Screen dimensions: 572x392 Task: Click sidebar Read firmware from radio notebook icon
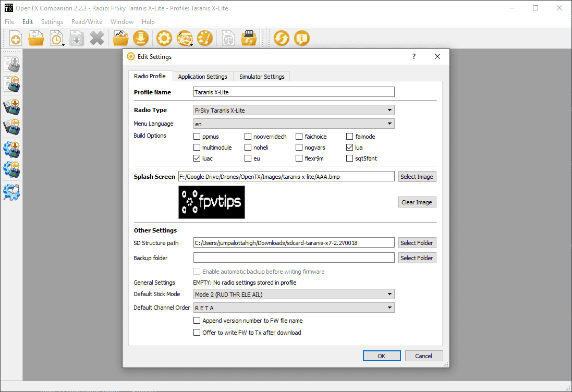11,127
